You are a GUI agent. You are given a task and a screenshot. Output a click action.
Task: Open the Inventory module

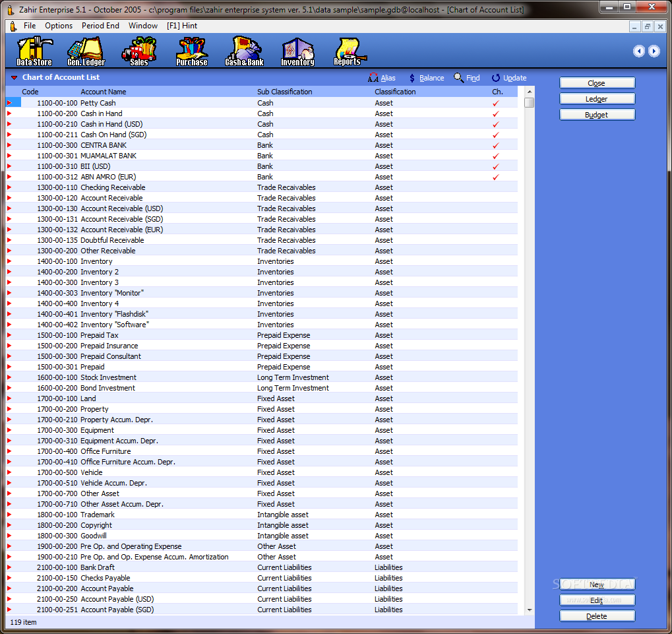(297, 51)
